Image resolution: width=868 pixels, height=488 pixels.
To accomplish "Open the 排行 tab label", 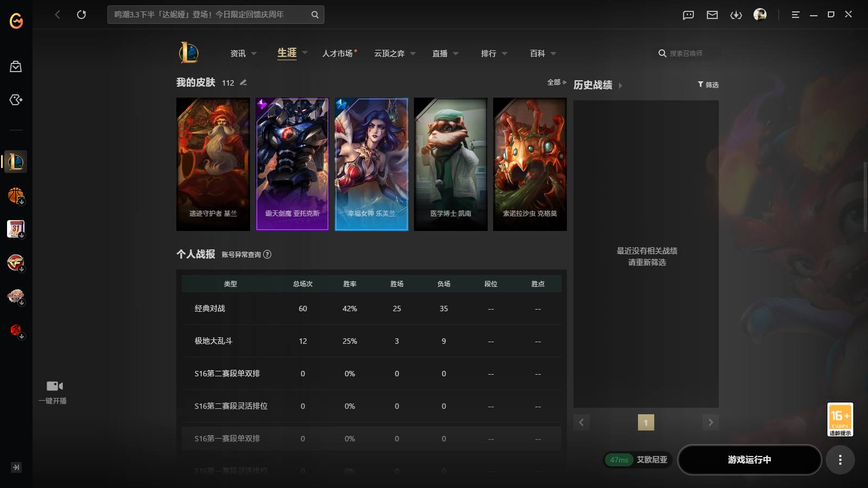I will [489, 53].
